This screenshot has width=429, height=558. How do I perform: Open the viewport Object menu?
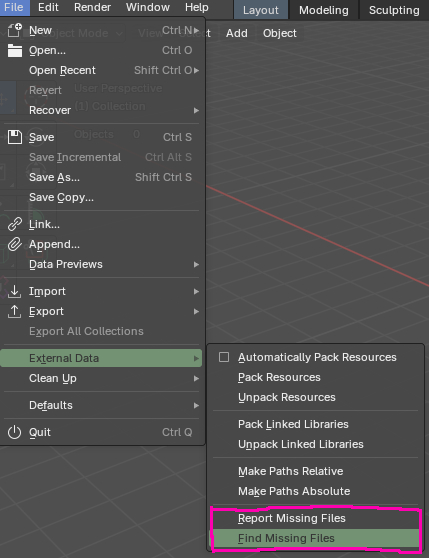tap(280, 33)
